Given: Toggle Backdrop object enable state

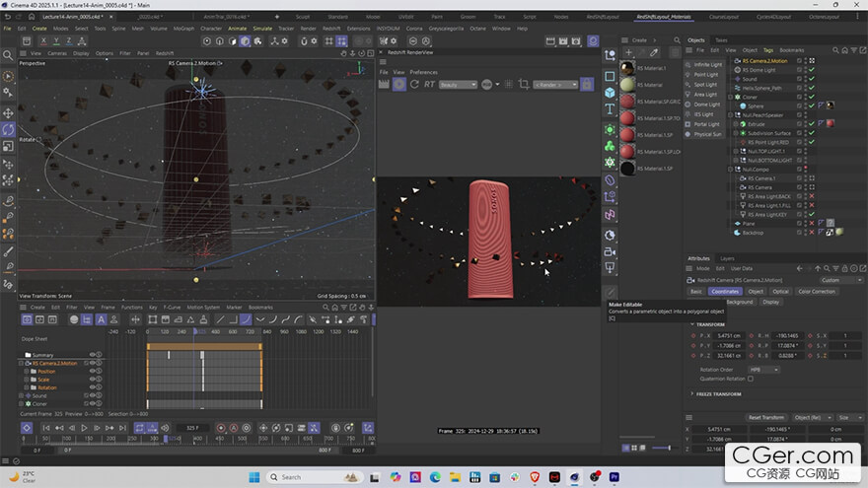Looking at the screenshot, I should pos(812,233).
